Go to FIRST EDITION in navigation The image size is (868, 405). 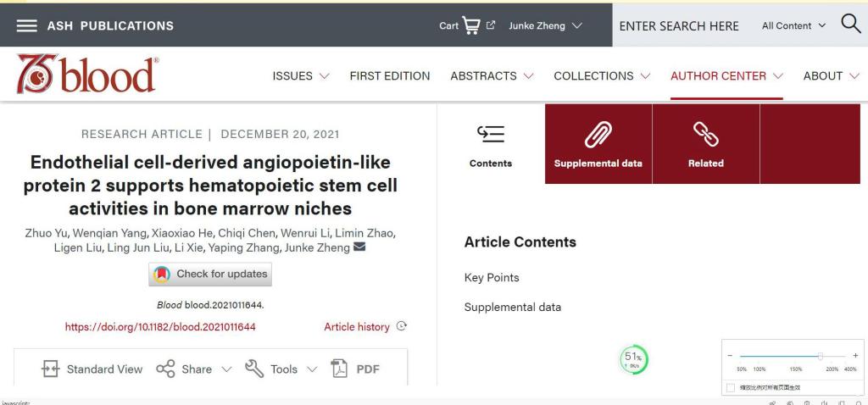click(390, 75)
